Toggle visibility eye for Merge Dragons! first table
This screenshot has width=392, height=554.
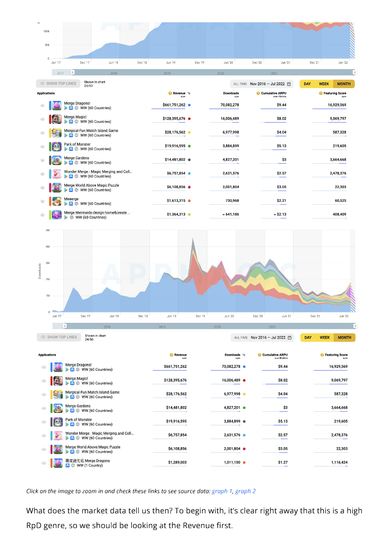(43, 106)
